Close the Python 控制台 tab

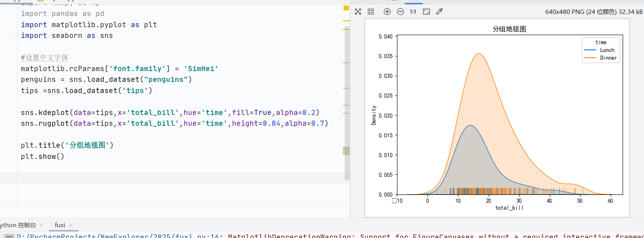coord(41,225)
